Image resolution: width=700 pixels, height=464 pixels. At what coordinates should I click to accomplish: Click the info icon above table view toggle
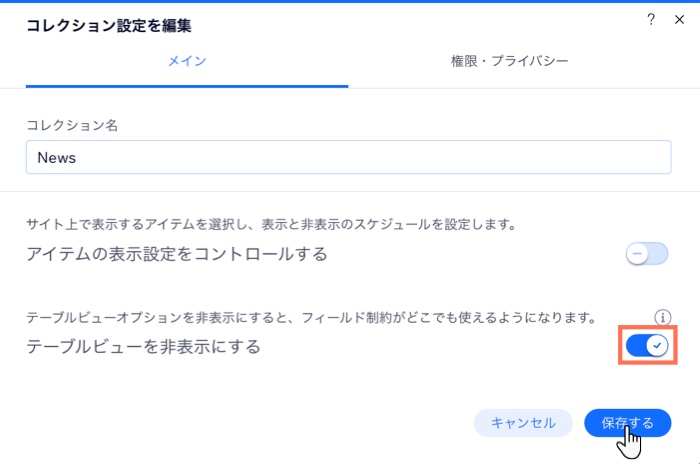662,317
